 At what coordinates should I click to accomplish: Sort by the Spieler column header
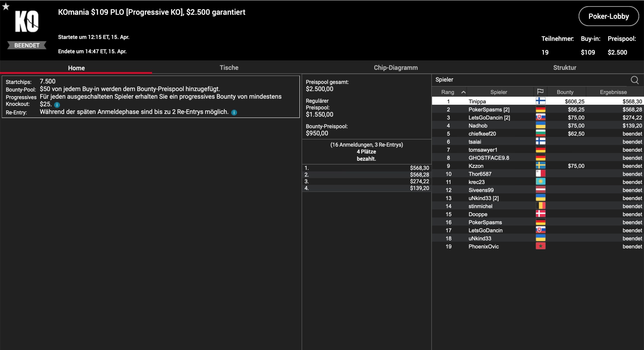pos(499,92)
